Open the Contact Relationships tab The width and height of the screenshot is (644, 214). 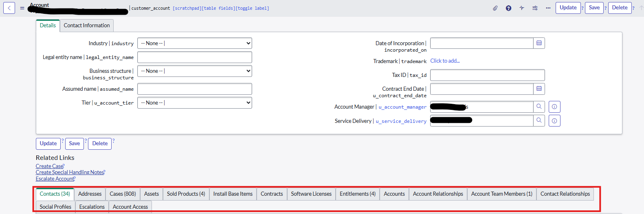(x=565, y=194)
